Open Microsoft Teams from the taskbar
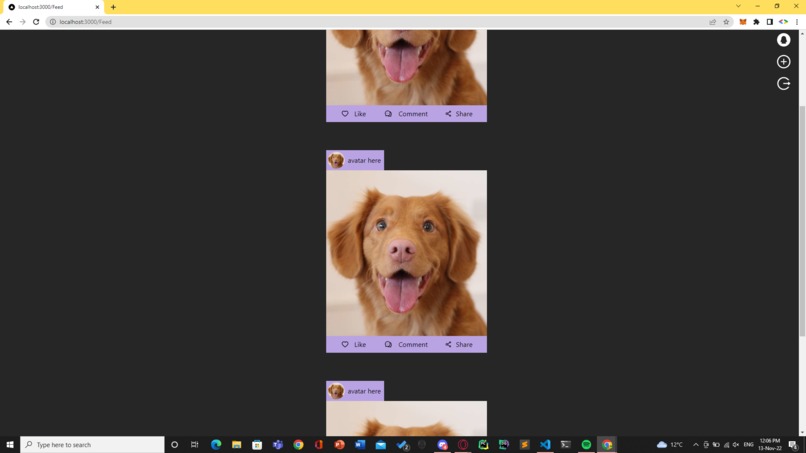This screenshot has height=453, width=806. click(278, 444)
